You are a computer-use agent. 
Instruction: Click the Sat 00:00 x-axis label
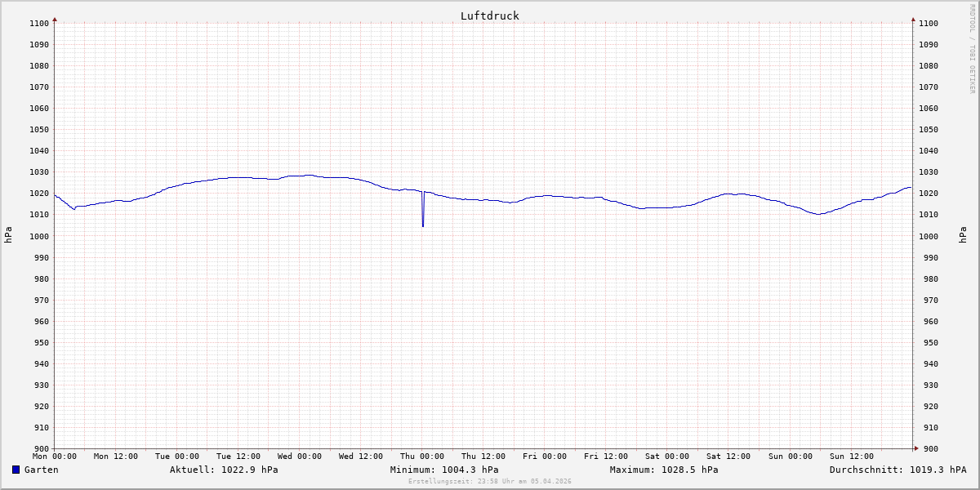(x=667, y=457)
